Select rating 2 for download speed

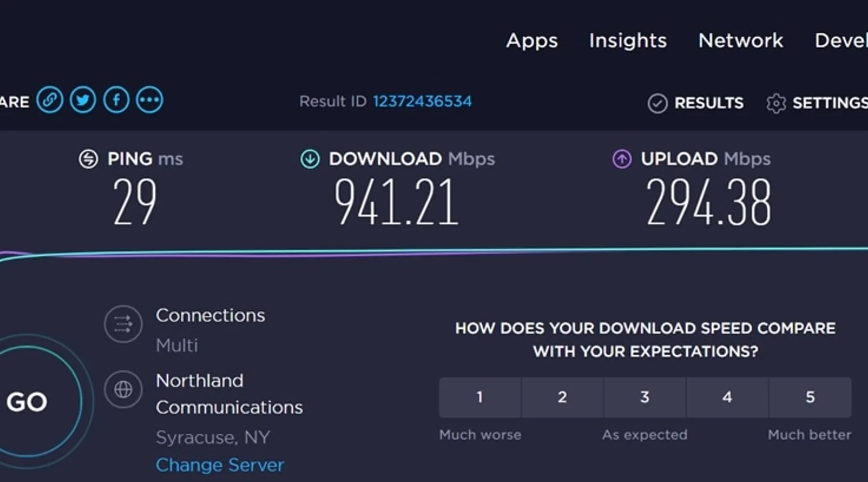click(x=562, y=397)
